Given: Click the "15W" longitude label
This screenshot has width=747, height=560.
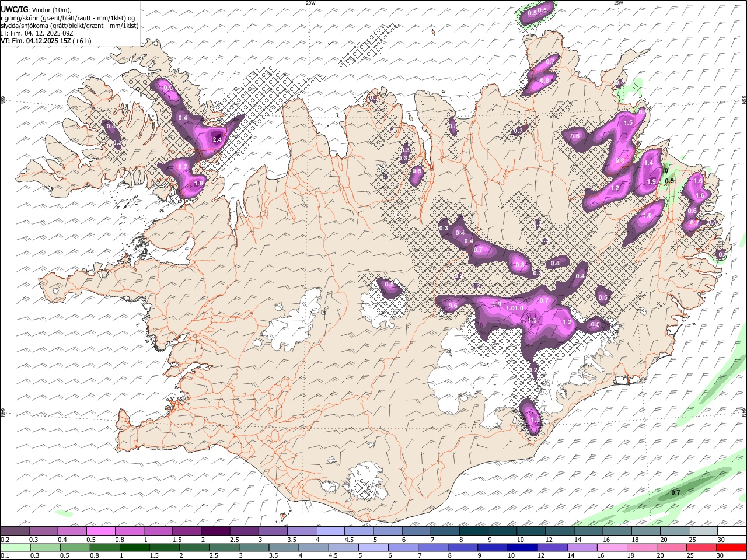Looking at the screenshot, I should coord(617,3).
